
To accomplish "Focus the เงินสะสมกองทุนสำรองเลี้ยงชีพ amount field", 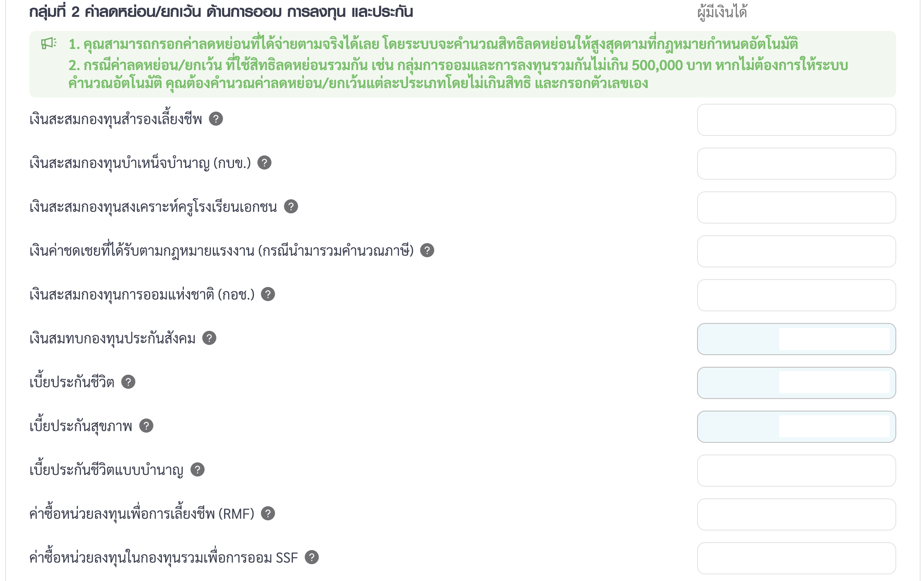I will coord(796,120).
